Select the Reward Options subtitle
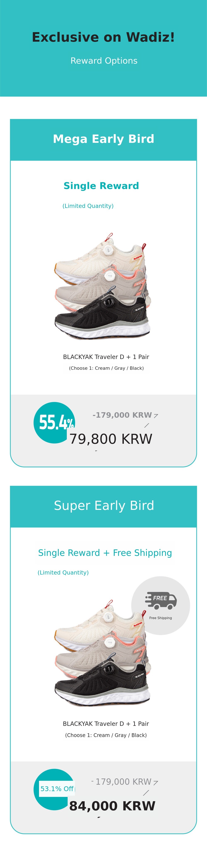Viewport: 207px width, 868px height. 104,61
